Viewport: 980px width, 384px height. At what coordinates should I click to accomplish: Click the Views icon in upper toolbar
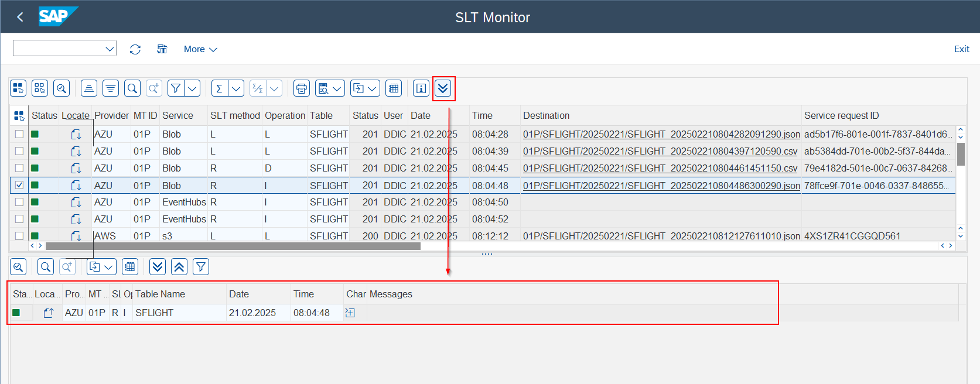point(323,88)
